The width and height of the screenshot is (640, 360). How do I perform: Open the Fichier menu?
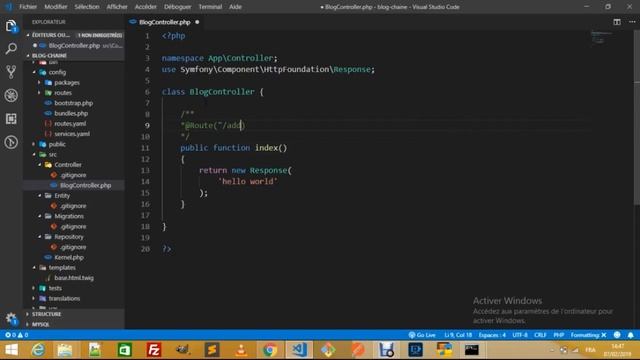(28, 7)
